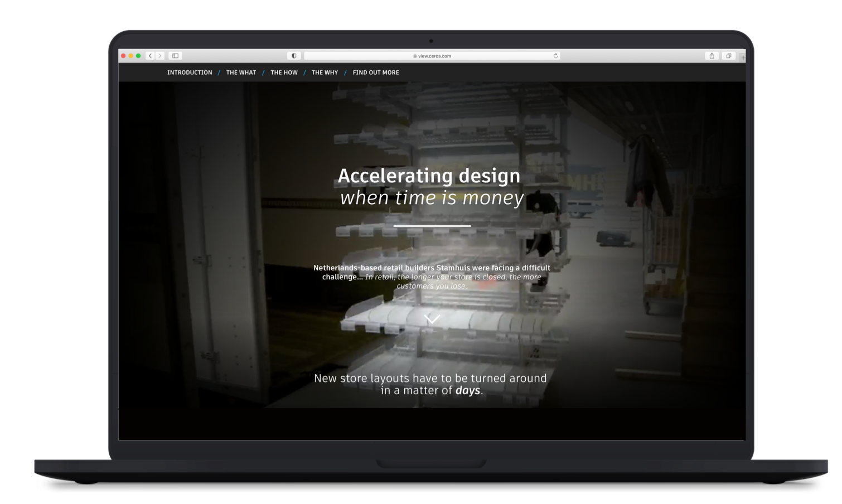Go back to the previous page
This screenshot has height=504, width=842.
pos(150,56)
